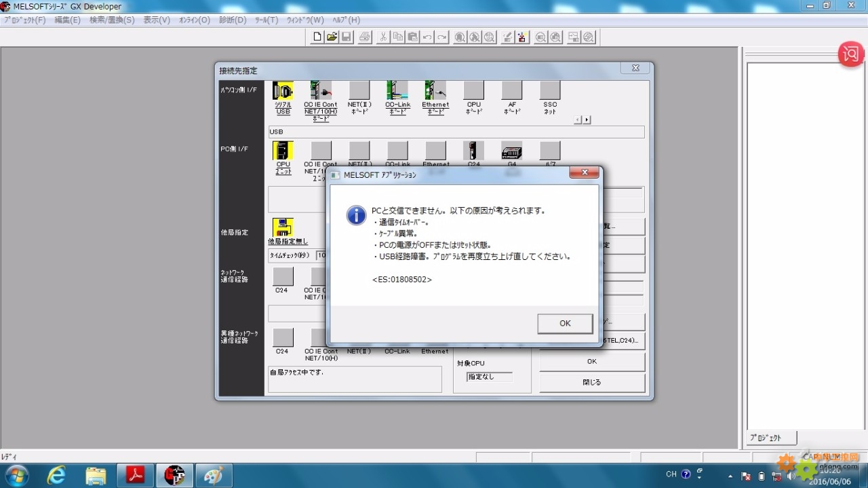868x488 pixels.
Task: Select the NET(II) board icon
Action: pyautogui.click(x=359, y=91)
